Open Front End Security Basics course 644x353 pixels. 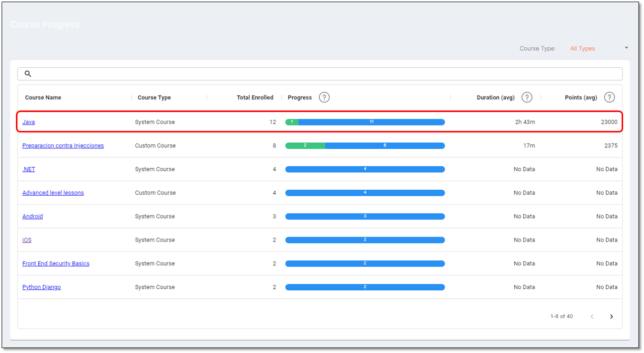[56, 263]
